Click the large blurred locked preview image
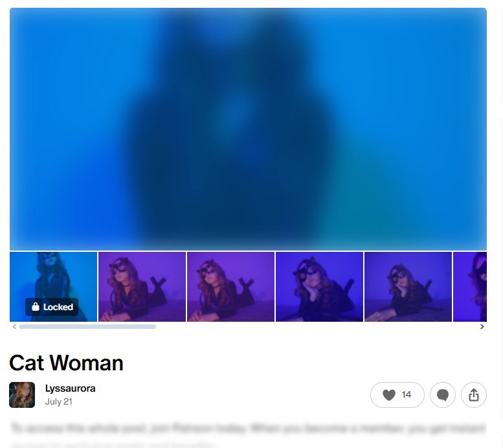This screenshot has height=448, width=503. [x=249, y=129]
